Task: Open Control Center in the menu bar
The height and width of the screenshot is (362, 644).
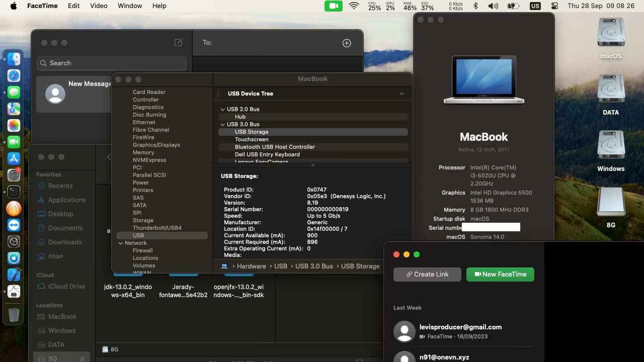Action: pos(554,6)
